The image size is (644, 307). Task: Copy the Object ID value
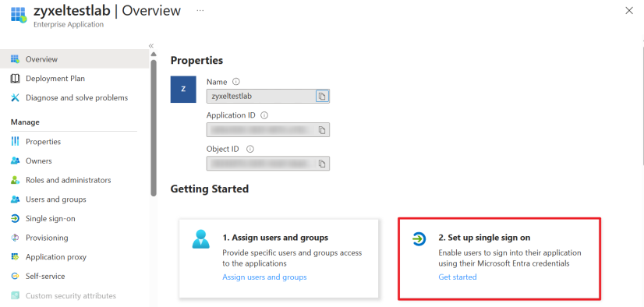[x=323, y=164]
